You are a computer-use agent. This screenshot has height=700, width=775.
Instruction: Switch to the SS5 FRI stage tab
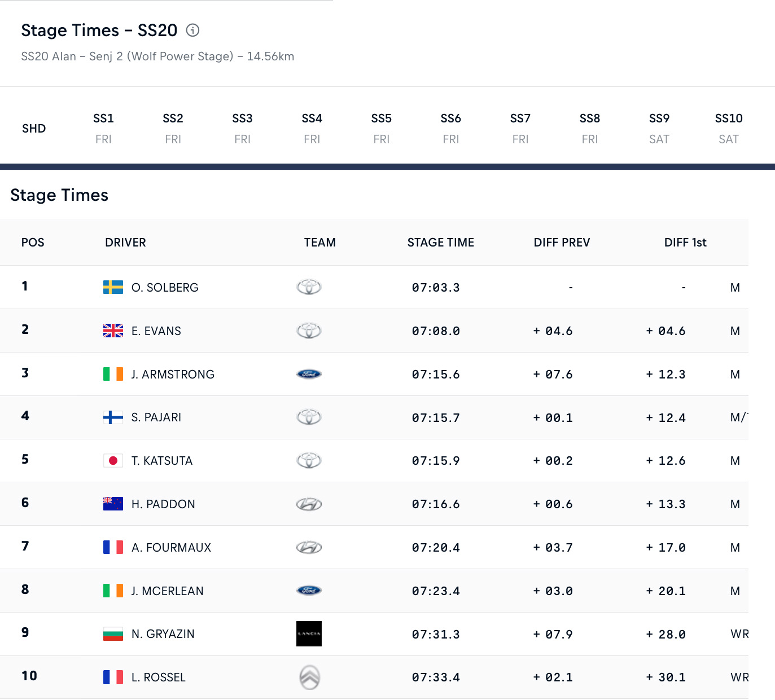[382, 129]
